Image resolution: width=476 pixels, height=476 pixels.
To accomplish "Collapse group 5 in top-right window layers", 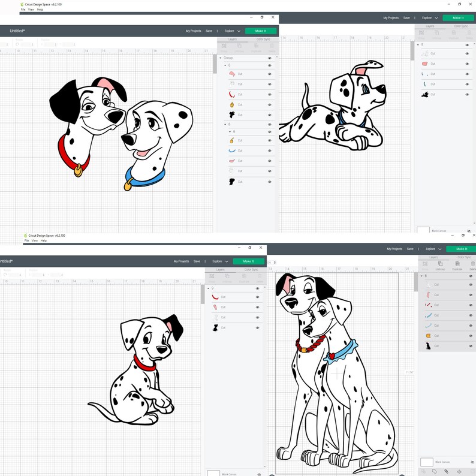I will pyautogui.click(x=418, y=45).
